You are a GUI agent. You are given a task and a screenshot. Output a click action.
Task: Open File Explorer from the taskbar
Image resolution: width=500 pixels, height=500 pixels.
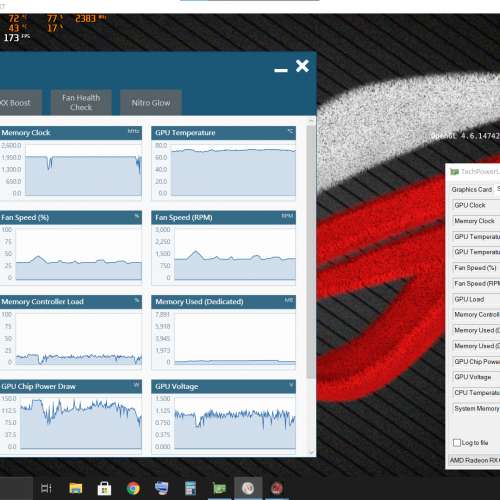click(x=76, y=489)
